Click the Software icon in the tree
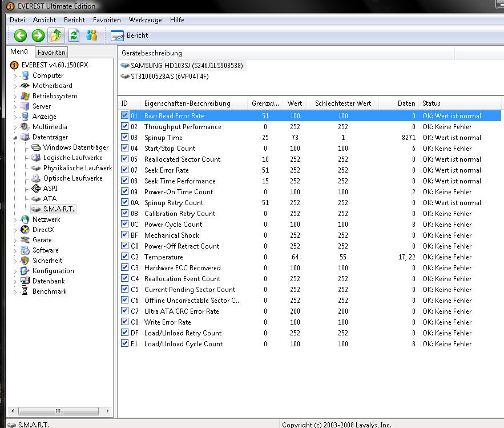This screenshot has height=428, width=504. coord(25,250)
